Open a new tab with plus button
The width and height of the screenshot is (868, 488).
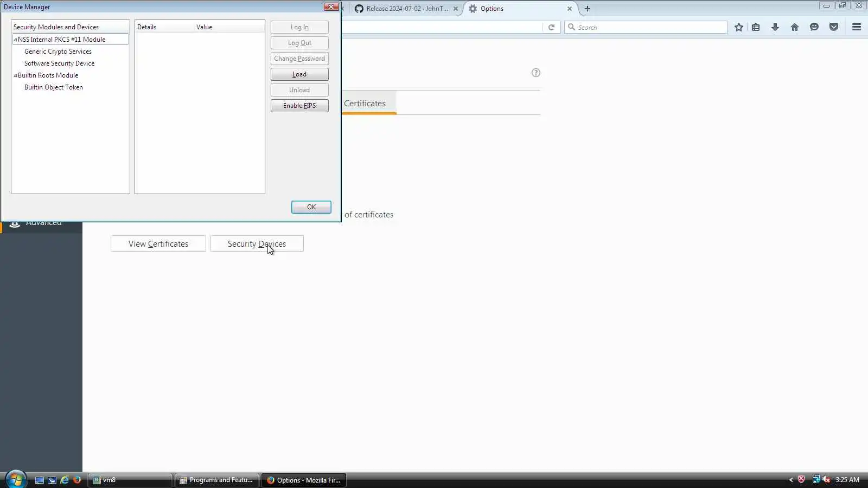[588, 9]
